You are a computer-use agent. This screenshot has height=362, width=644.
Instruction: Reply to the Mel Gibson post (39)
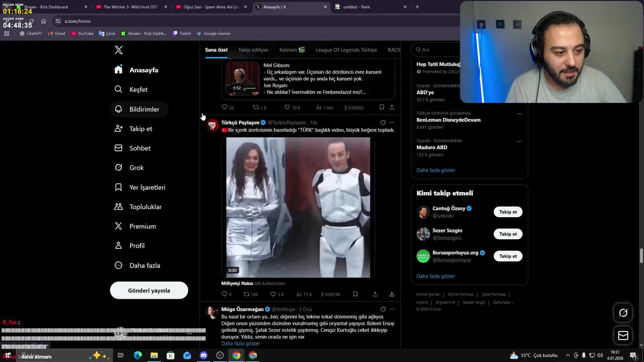227,107
